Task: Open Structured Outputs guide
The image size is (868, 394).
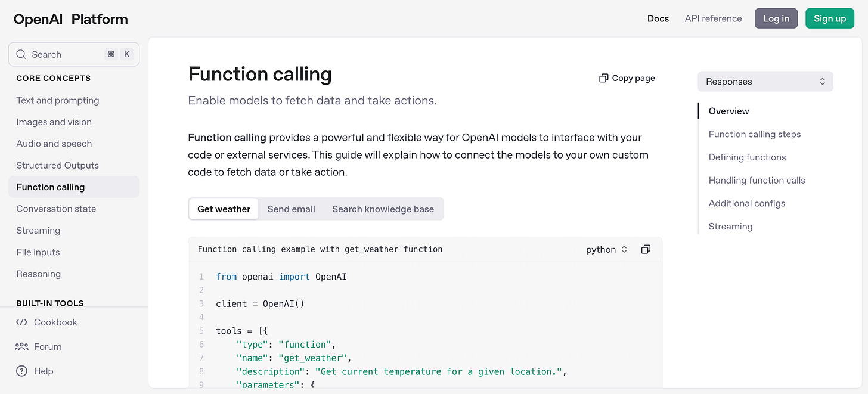Action: click(58, 165)
